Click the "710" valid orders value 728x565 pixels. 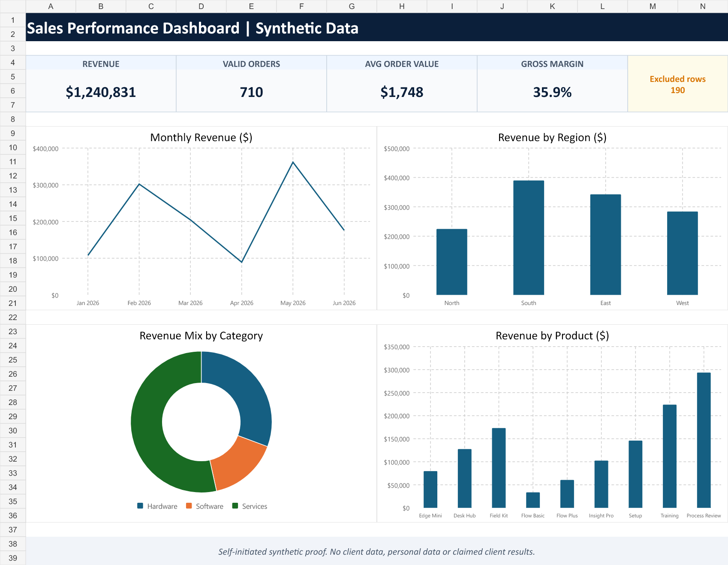tap(251, 92)
